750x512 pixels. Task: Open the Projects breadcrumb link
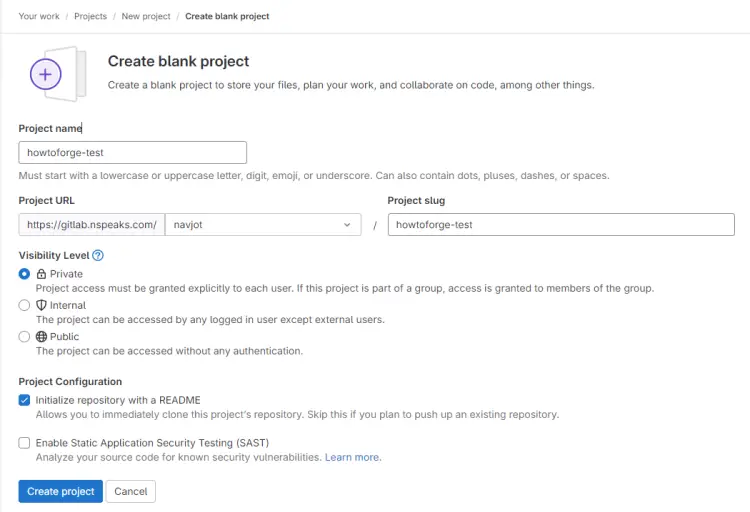[x=91, y=16]
